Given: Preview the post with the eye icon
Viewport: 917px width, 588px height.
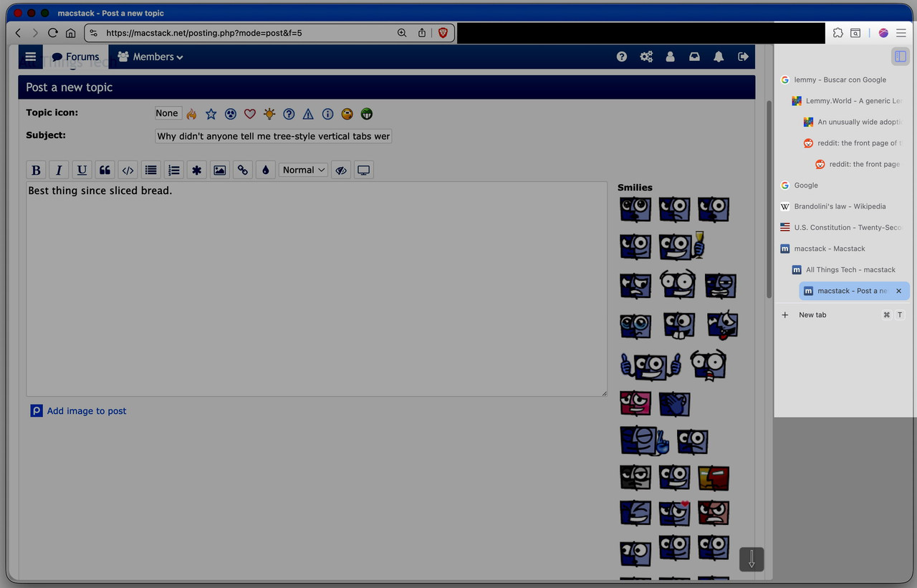Looking at the screenshot, I should [340, 170].
